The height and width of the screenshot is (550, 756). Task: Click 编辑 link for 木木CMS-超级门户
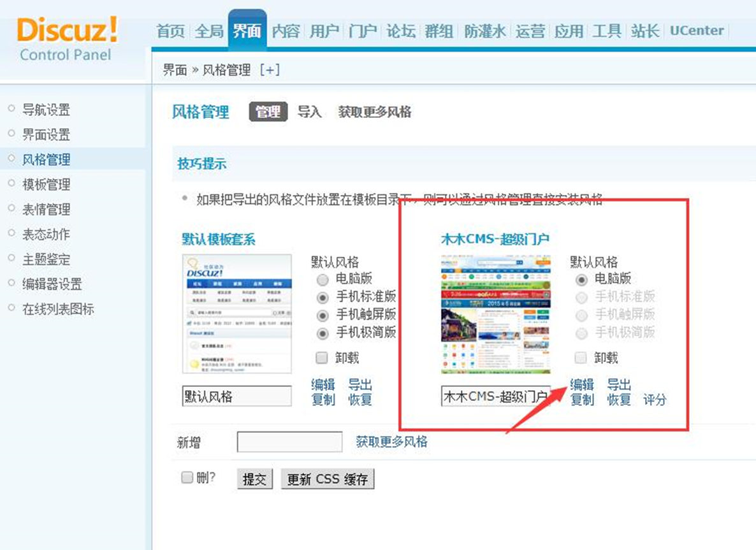(x=582, y=384)
